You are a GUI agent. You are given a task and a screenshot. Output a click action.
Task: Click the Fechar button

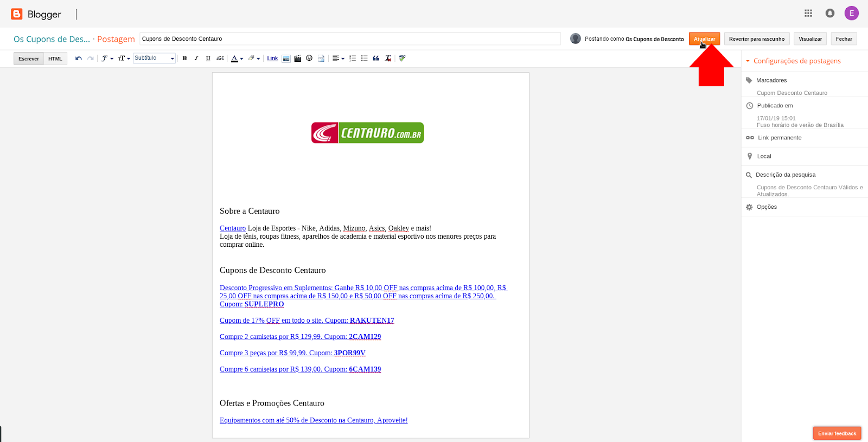(844, 39)
